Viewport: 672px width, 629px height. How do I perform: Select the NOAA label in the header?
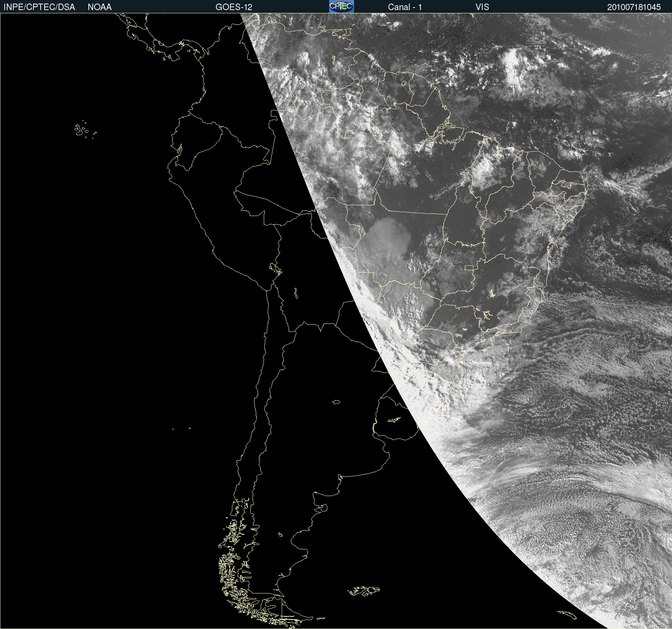100,7
